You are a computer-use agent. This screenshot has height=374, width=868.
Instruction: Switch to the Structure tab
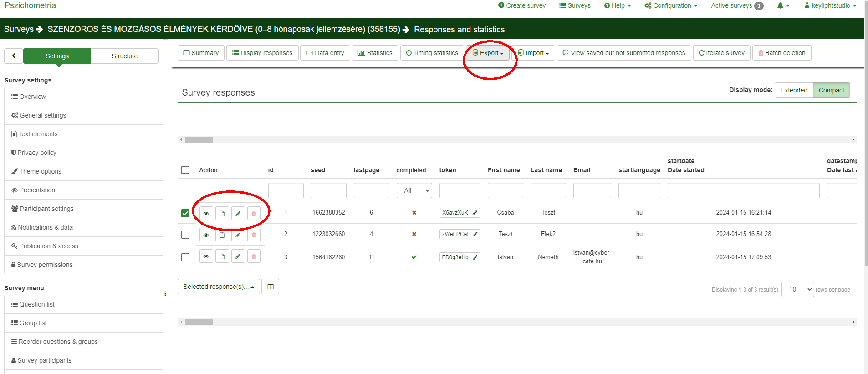tap(124, 56)
